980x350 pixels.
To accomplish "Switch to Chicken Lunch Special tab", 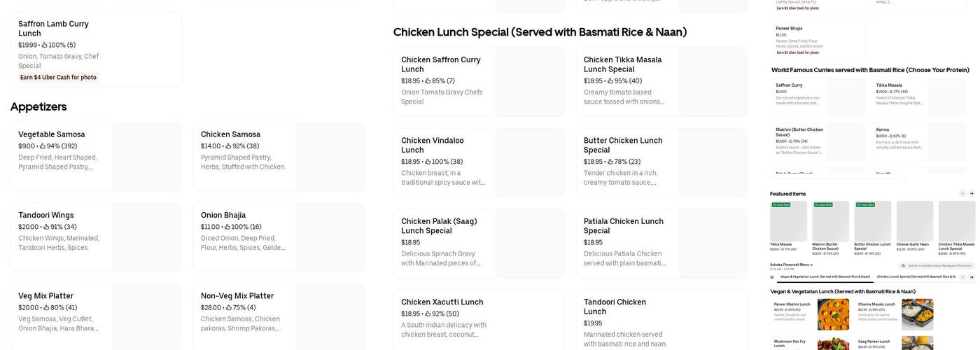I will 917,277.
